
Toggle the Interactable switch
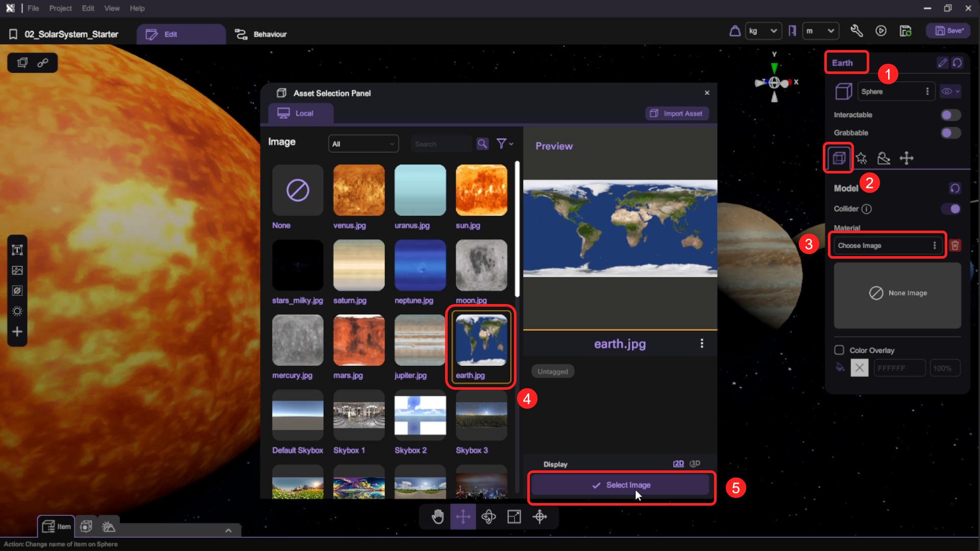point(950,115)
